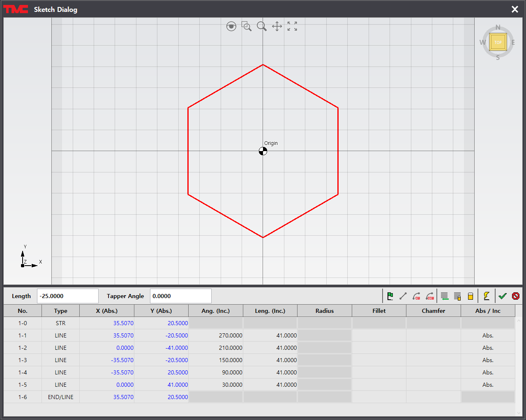Click the Length input field
Image resolution: width=526 pixels, height=420 pixels.
click(68, 296)
